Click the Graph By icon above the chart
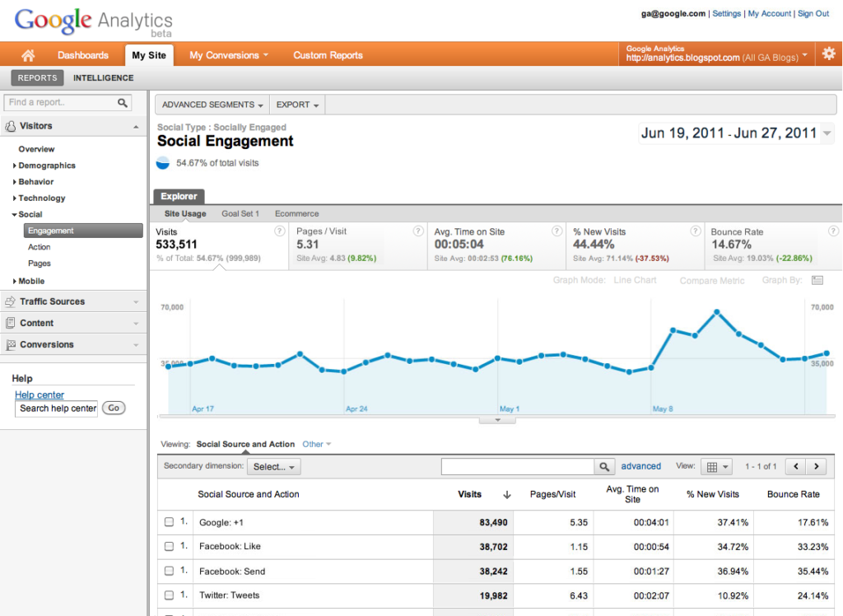The image size is (843, 616). (x=817, y=281)
